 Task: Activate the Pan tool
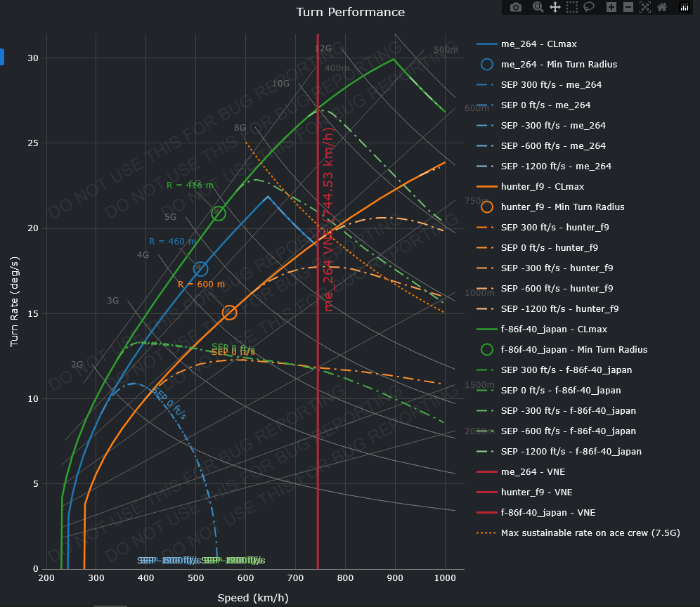point(555,7)
